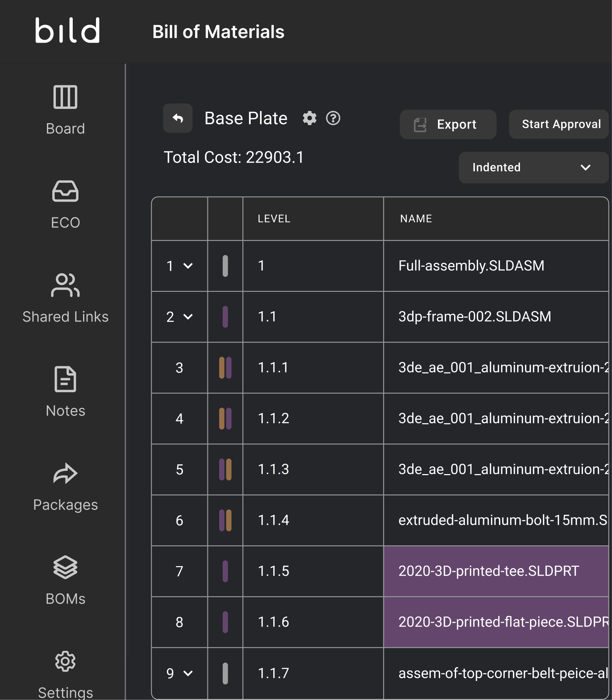
Task: Click the back arrow next to Base Plate
Action: point(178,119)
